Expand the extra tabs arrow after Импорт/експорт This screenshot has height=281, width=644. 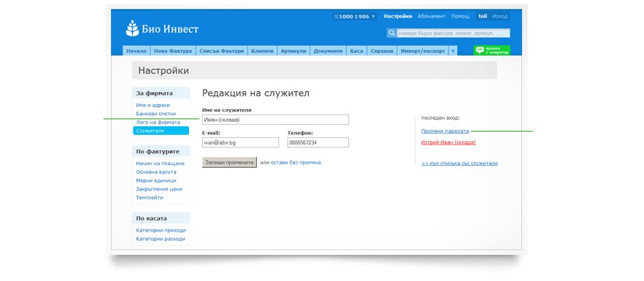tap(453, 51)
